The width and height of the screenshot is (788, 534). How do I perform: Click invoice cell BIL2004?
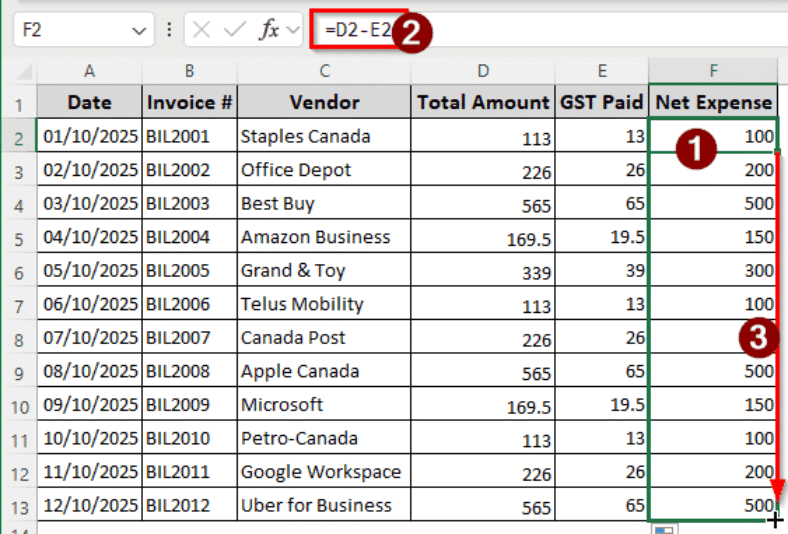click(189, 237)
